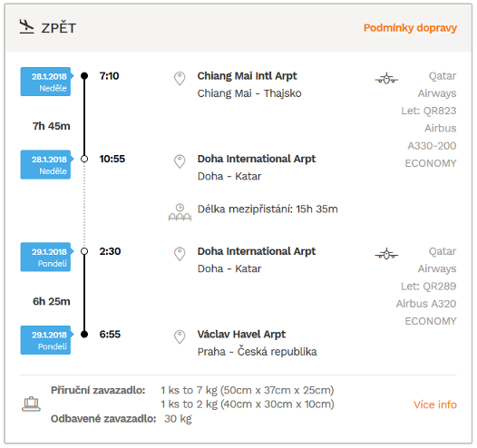This screenshot has width=477, height=448.
Task: Click the airplane icon for flight QR823
Action: (x=386, y=79)
